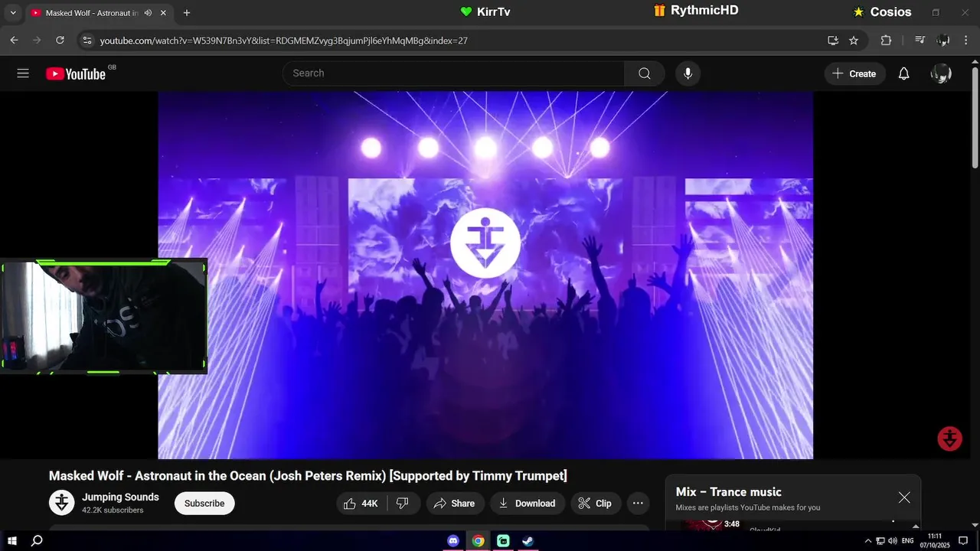Switch to Chrome in the taskbar

(x=478, y=541)
